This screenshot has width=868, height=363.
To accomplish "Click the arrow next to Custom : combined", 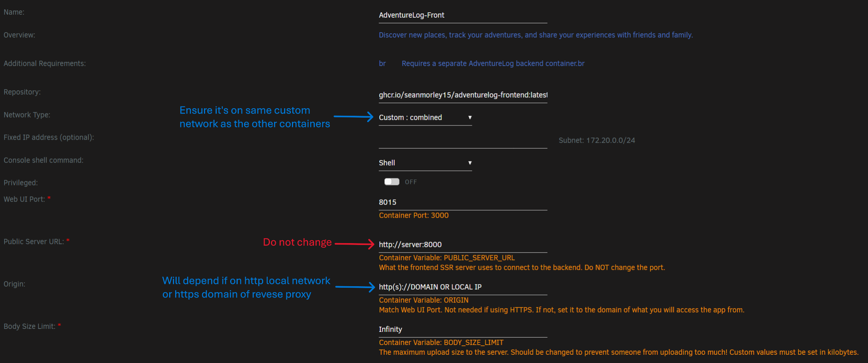I will click(470, 118).
